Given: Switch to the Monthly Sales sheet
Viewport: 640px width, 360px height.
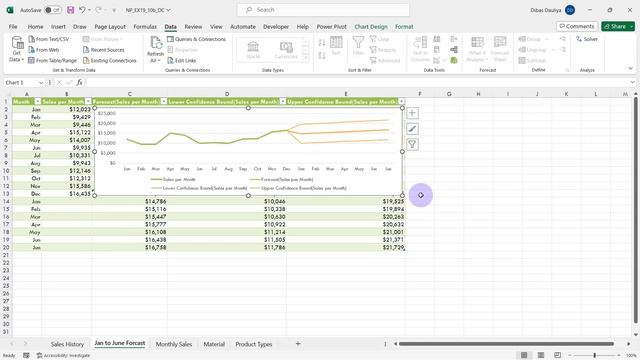Looking at the screenshot, I should click(173, 344).
